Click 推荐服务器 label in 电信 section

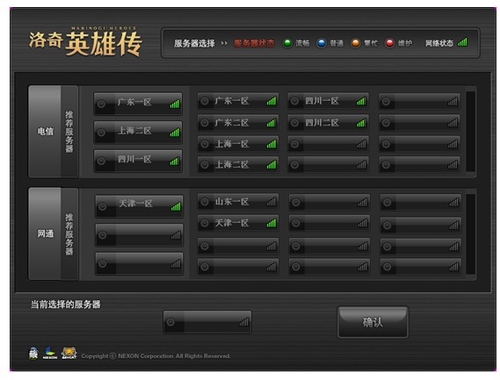[69, 131]
